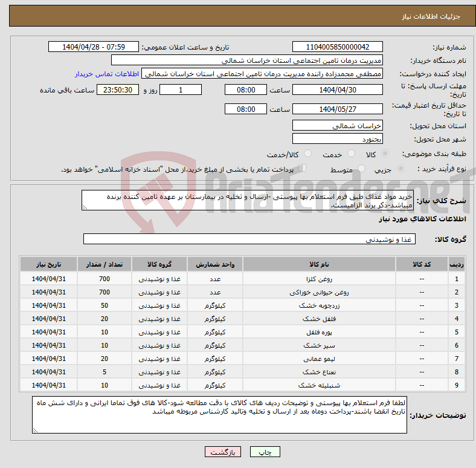476x468 pixels.
Task: Click the buyer organization name field
Action: pos(247,60)
